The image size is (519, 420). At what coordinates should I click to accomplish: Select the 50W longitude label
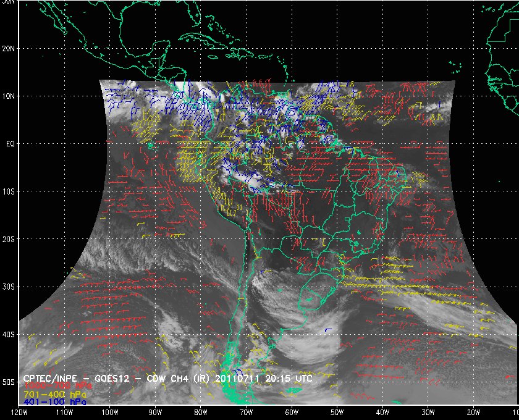(337, 413)
